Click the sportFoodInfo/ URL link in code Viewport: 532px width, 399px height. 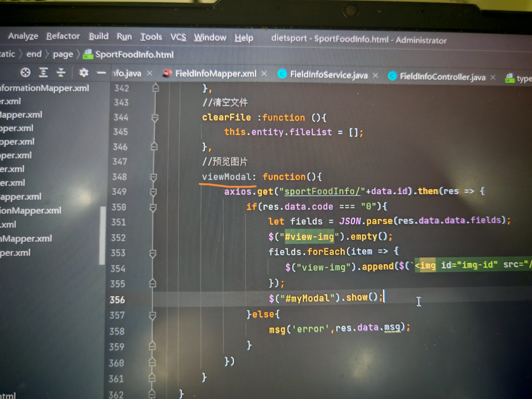click(322, 191)
